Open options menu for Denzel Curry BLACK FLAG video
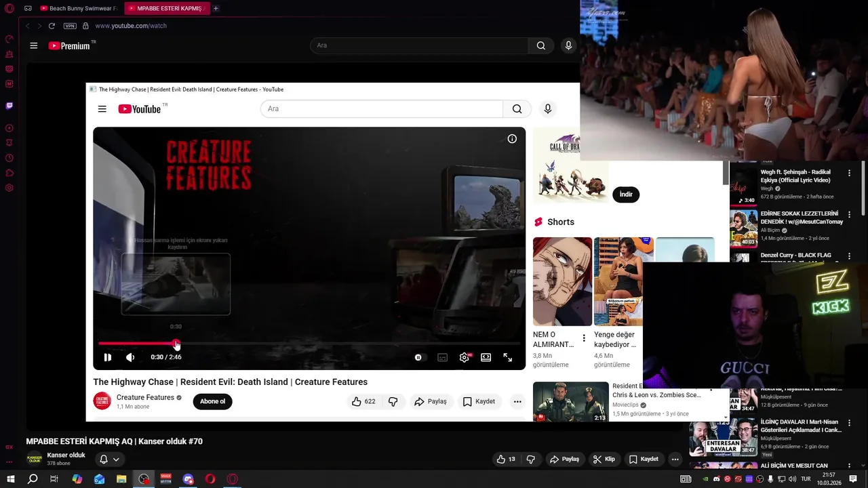 pos(849,257)
